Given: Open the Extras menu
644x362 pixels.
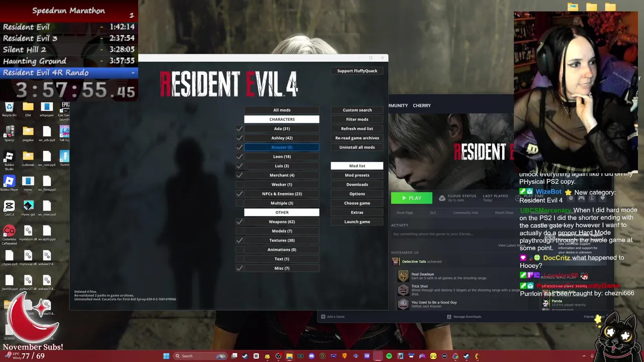Looking at the screenshot, I should (x=357, y=212).
